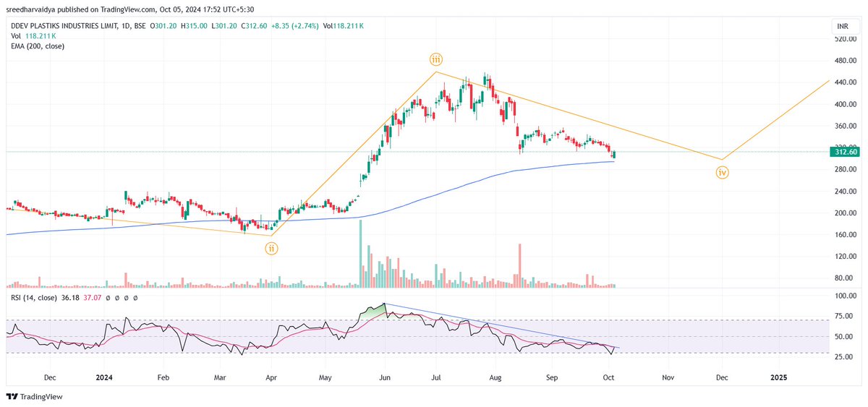The image size is (868, 407).
Task: Click the DDEV PLASTIKS INDUSTRIES LIMIT symbol title
Action: [x=66, y=26]
